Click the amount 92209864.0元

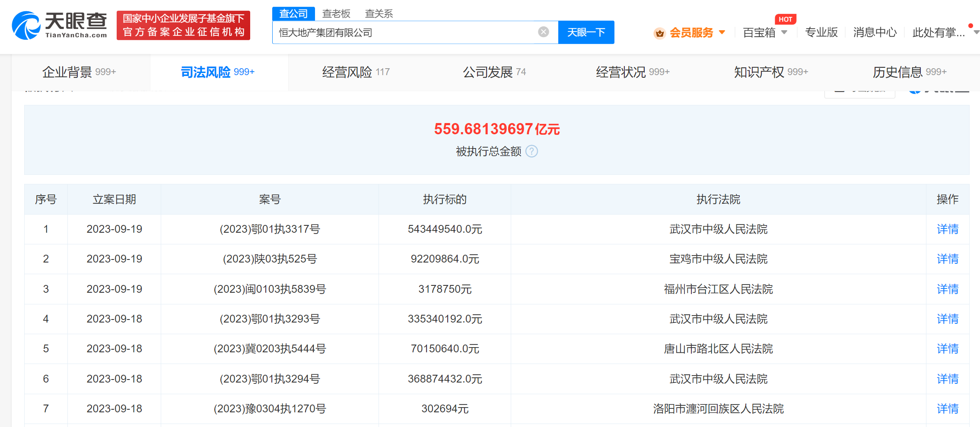445,259
